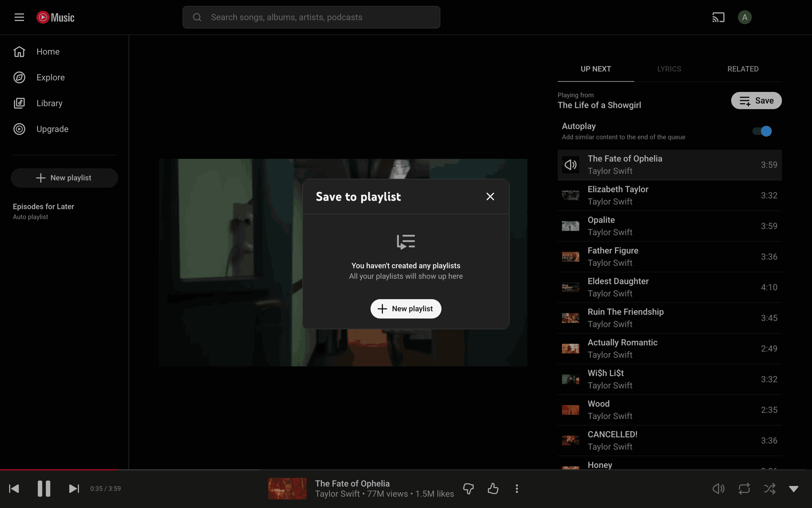
Task: Focus the search songs, albums, artists field
Action: coord(311,17)
